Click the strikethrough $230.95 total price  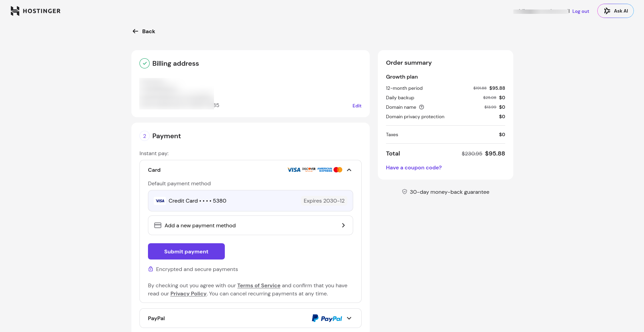472,154
